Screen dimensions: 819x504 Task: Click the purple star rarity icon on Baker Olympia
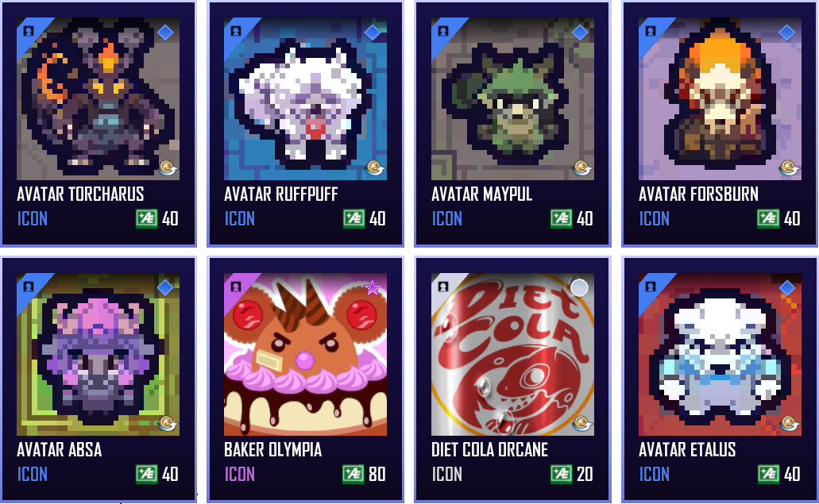[x=373, y=287]
